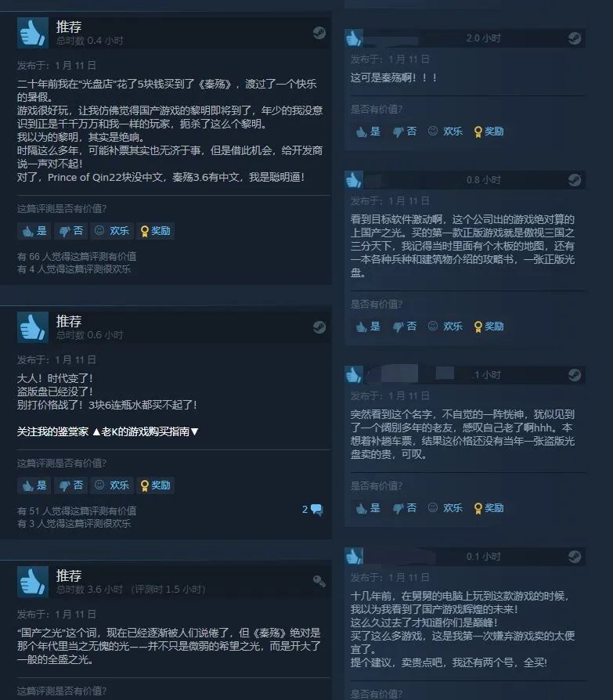Click Steam icon on 0.8 小时 review
613x700 pixels.
click(575, 180)
